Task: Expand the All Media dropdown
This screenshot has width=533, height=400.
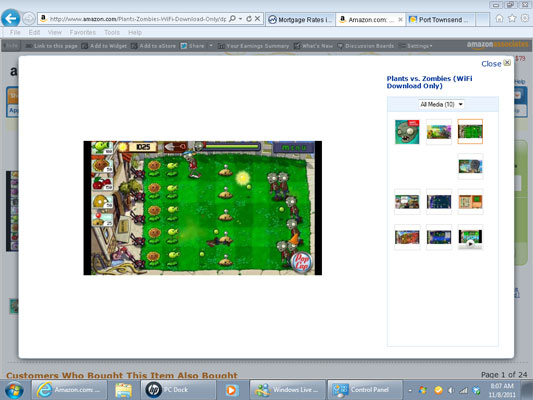Action: pyautogui.click(x=441, y=104)
